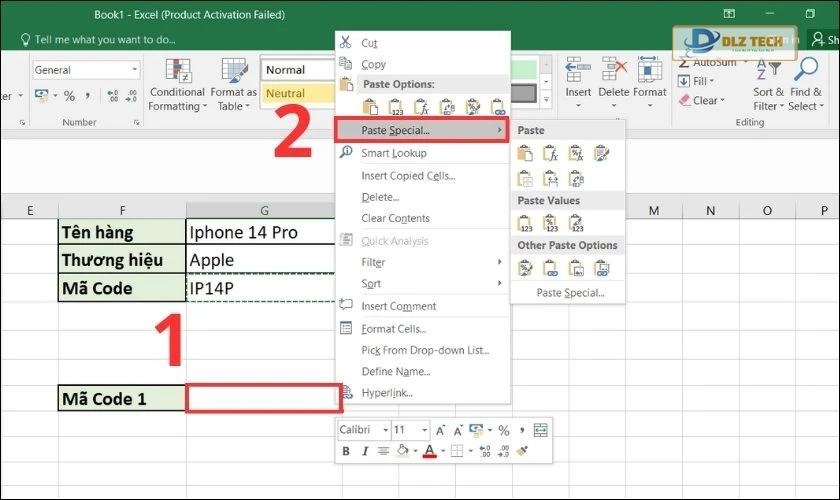Select Format Cells from the context menu
The height and width of the screenshot is (500, 840).
point(393,328)
